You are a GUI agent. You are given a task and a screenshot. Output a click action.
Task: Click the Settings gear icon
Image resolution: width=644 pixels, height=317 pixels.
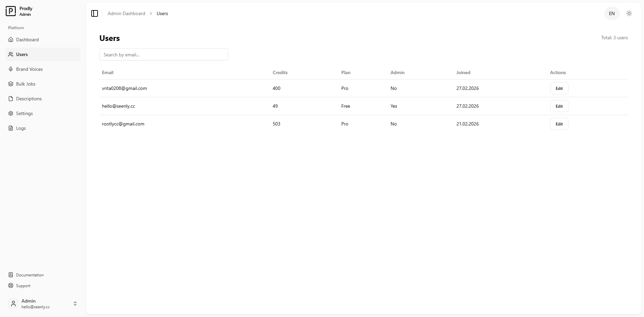pyautogui.click(x=11, y=113)
